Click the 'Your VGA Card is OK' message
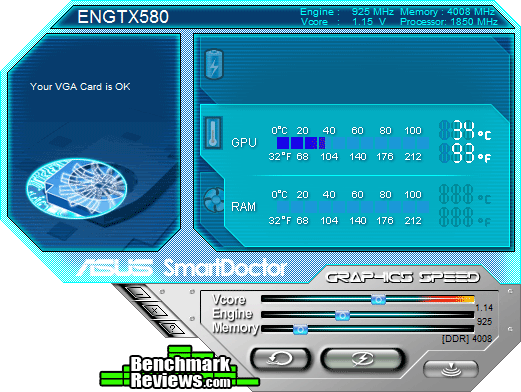This screenshot has height=392, width=521. 80,87
